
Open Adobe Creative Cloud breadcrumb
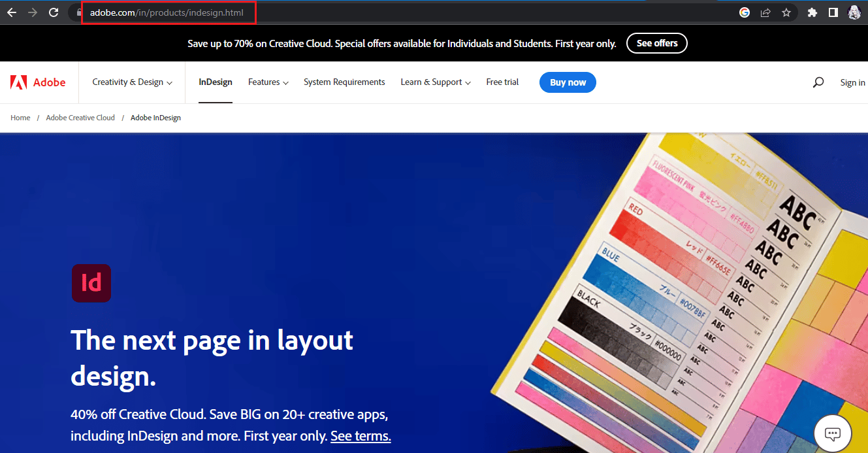(80, 118)
